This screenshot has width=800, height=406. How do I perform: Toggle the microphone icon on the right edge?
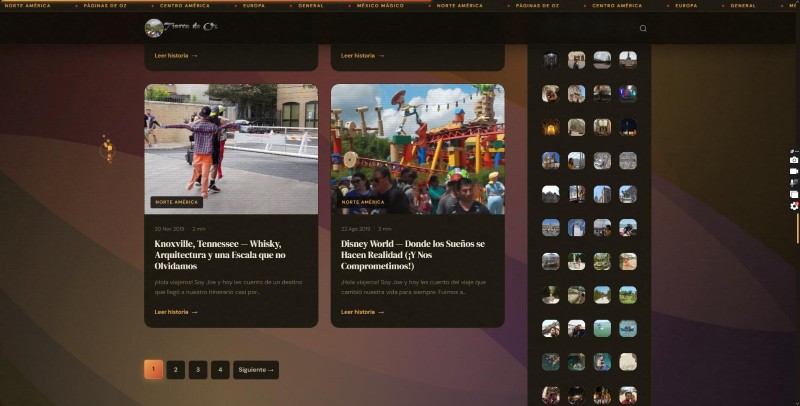(x=794, y=183)
